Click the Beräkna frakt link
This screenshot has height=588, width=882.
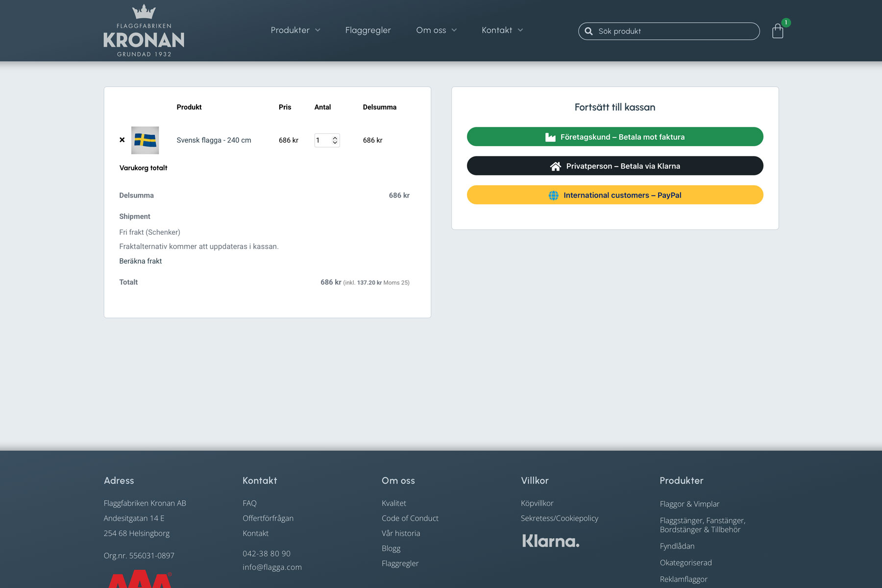(x=141, y=261)
